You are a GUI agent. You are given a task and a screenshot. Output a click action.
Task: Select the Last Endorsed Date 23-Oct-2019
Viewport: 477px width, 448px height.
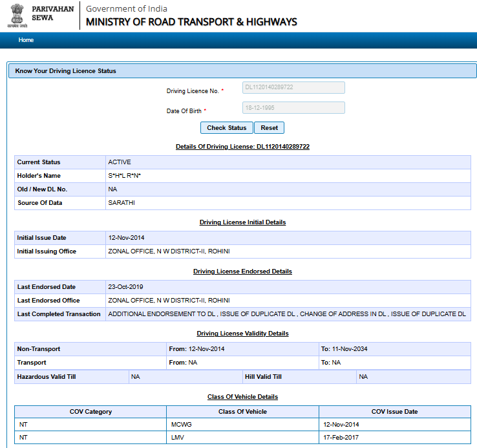[126, 287]
